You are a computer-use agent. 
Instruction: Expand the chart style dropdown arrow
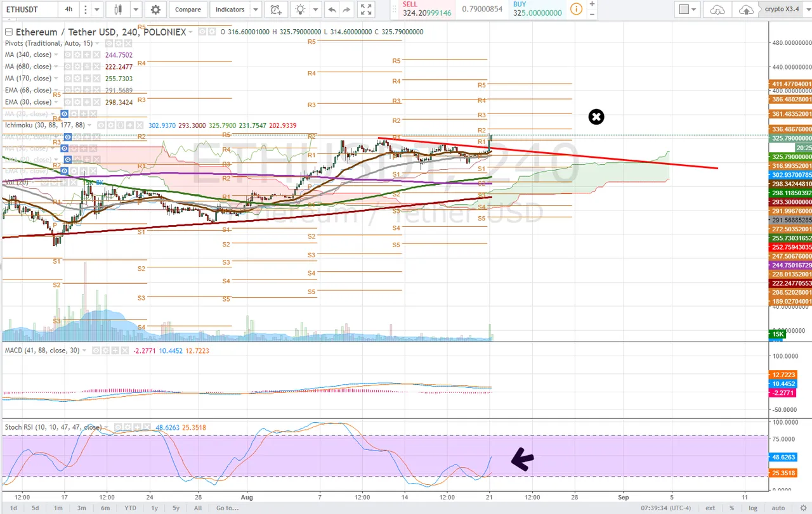pos(136,10)
